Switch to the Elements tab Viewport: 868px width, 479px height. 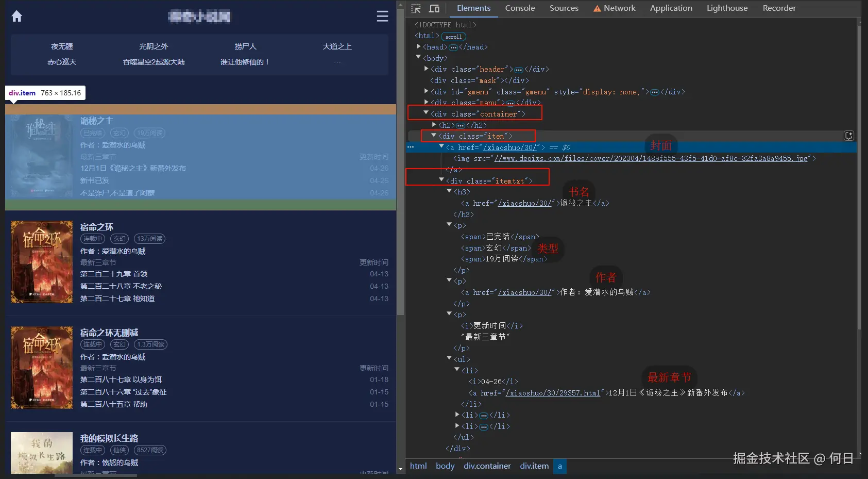click(x=473, y=8)
